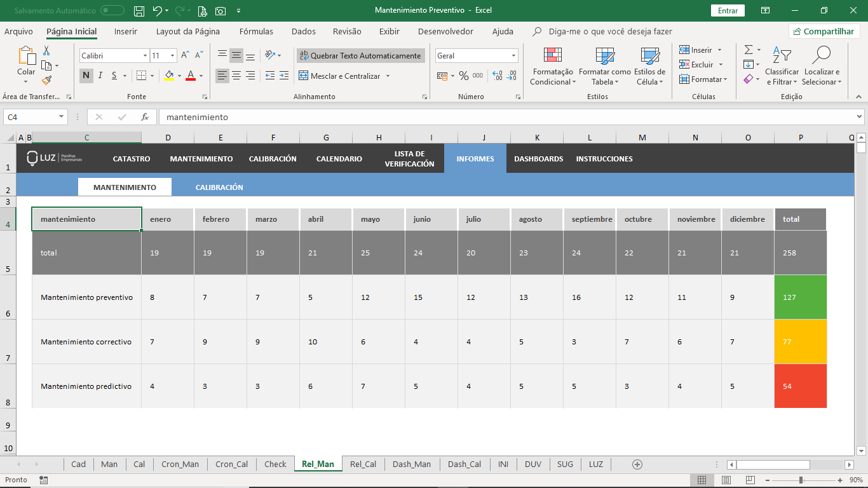Click the Align Left icon
Screen dimensions: 868x488
point(222,76)
